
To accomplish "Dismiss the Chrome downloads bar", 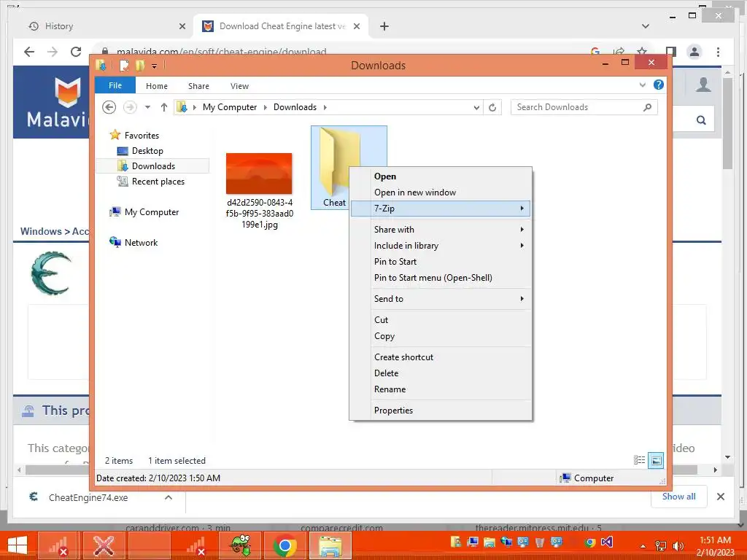I will point(720,497).
